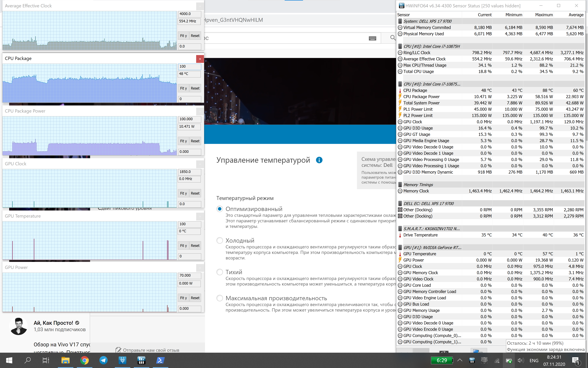Edit the 1850.0 maximum field of GPU Clock
588x368 pixels.
pyautogui.click(x=190, y=172)
